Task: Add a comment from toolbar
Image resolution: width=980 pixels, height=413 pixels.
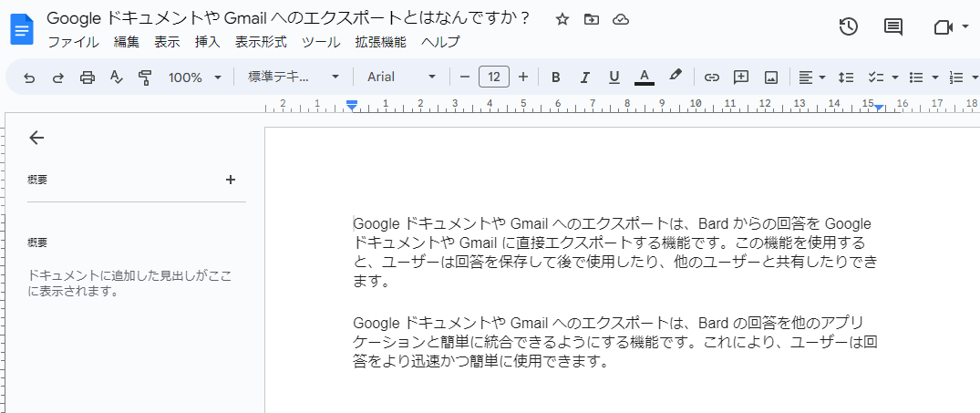Action: click(x=740, y=77)
